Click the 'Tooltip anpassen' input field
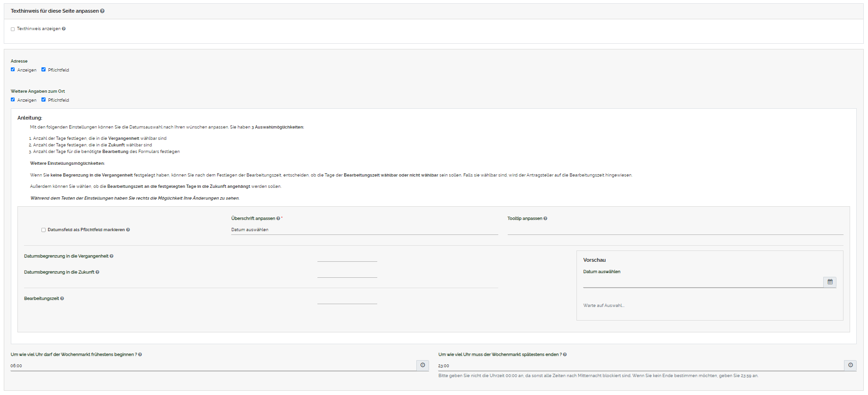Image resolution: width=868 pixels, height=395 pixels. pyautogui.click(x=675, y=230)
